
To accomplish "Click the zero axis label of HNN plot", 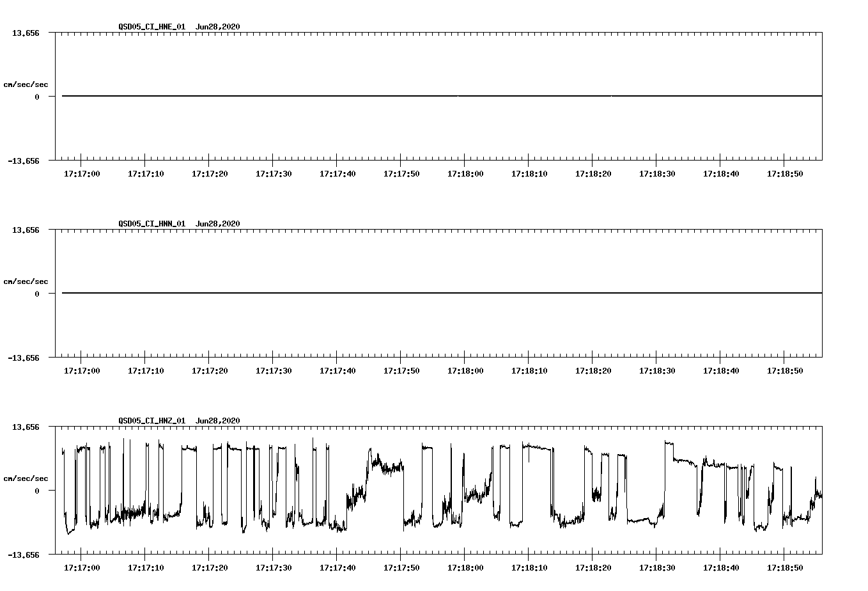I will (37, 294).
